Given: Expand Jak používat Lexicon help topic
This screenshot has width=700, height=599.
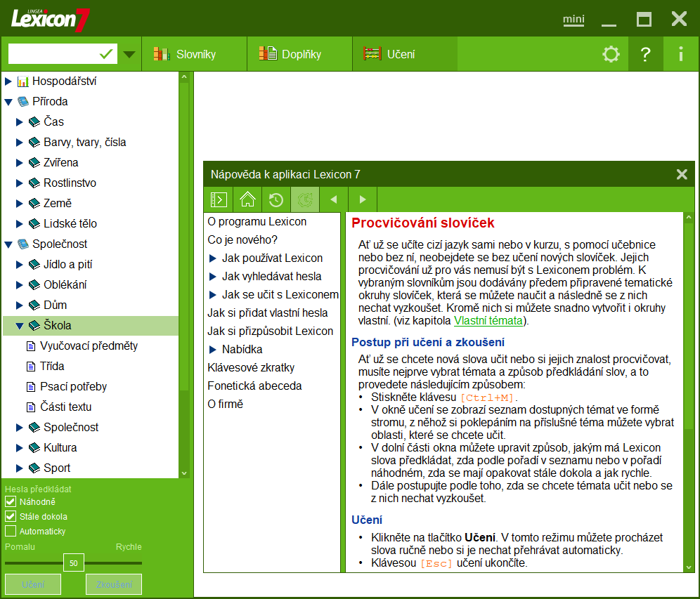Looking at the screenshot, I should 212,258.
